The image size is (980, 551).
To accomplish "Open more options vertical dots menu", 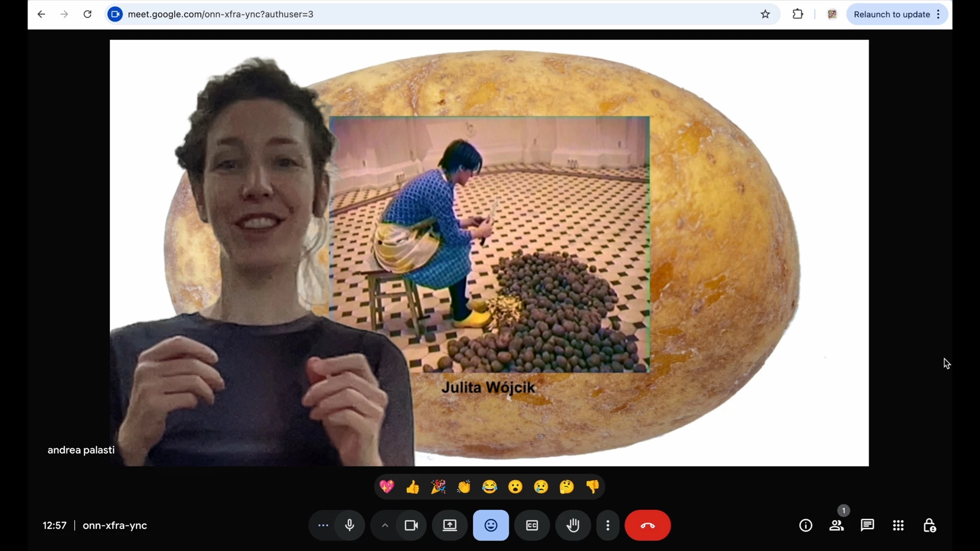I will point(608,525).
